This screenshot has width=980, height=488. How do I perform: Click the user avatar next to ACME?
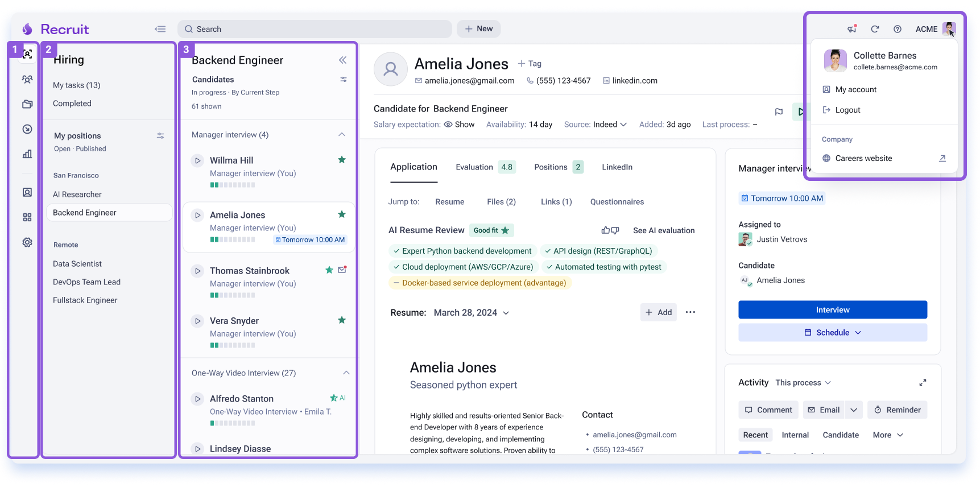(x=949, y=29)
